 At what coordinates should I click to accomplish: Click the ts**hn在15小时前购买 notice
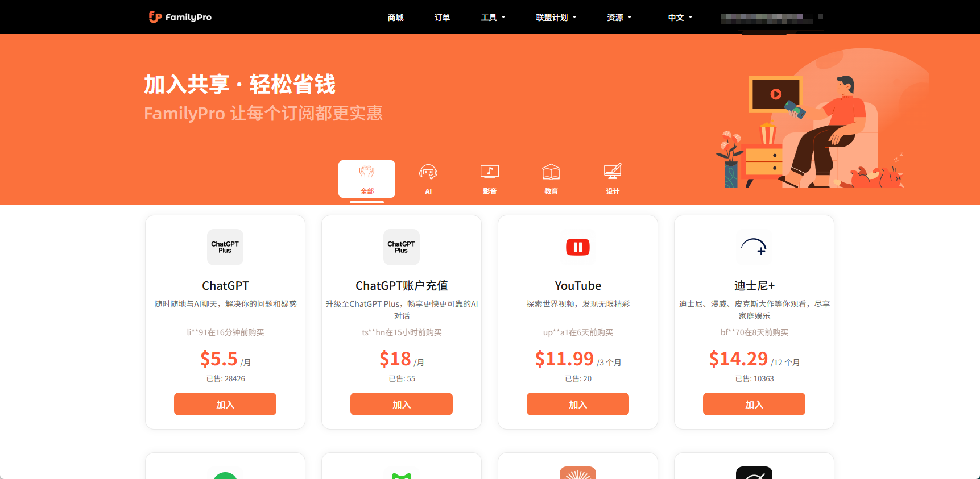tap(402, 332)
